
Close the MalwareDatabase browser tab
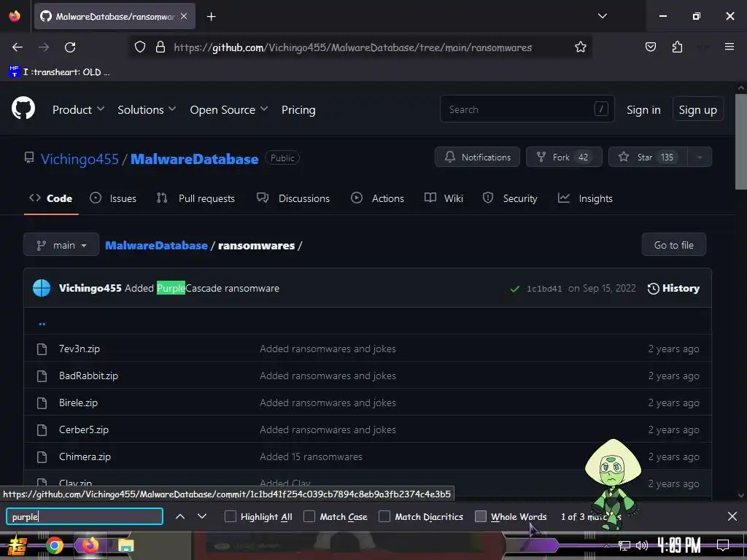184,16
